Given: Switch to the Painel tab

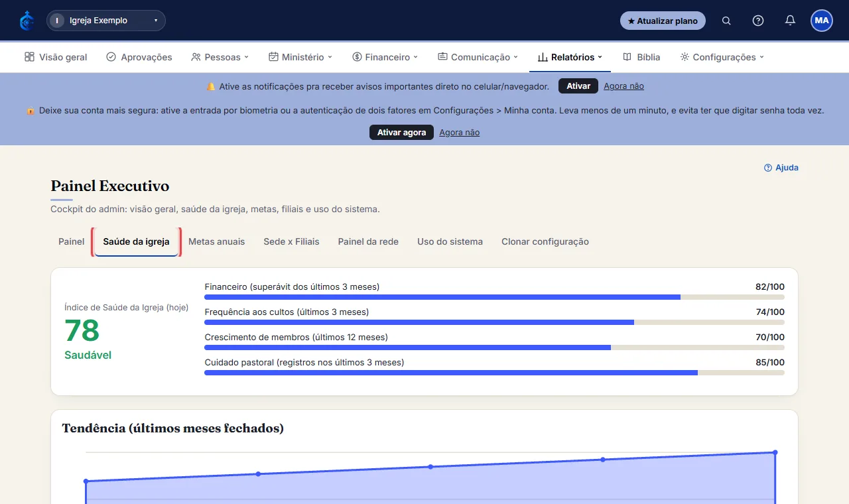Looking at the screenshot, I should 72,241.
